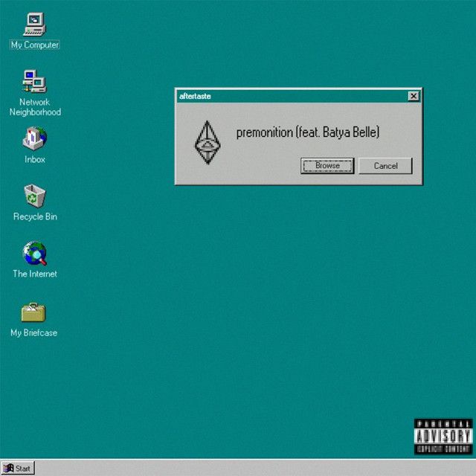This screenshot has height=476, width=476.
Task: Click the Start button on taskbar
Action: point(18,469)
